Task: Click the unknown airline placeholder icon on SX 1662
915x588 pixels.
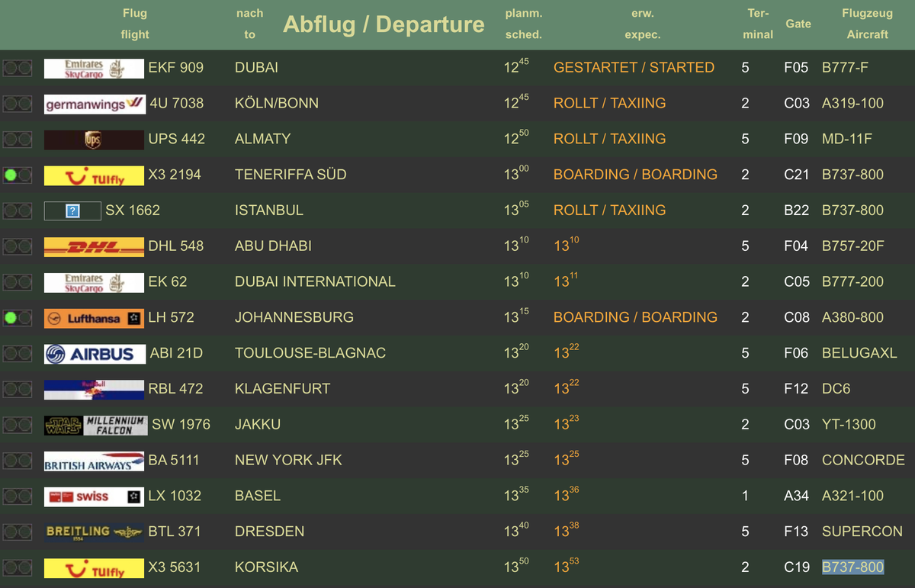Action: 73,211
